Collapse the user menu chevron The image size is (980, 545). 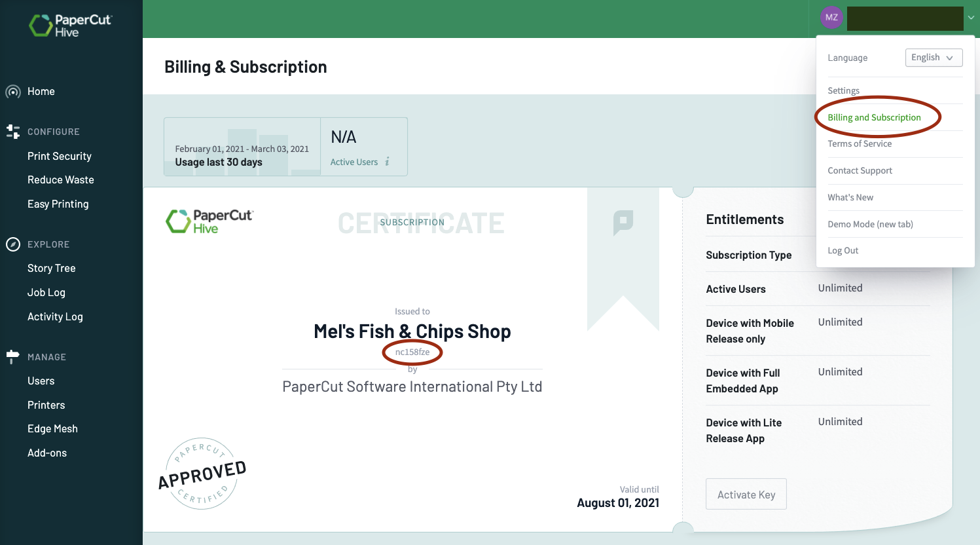971,18
